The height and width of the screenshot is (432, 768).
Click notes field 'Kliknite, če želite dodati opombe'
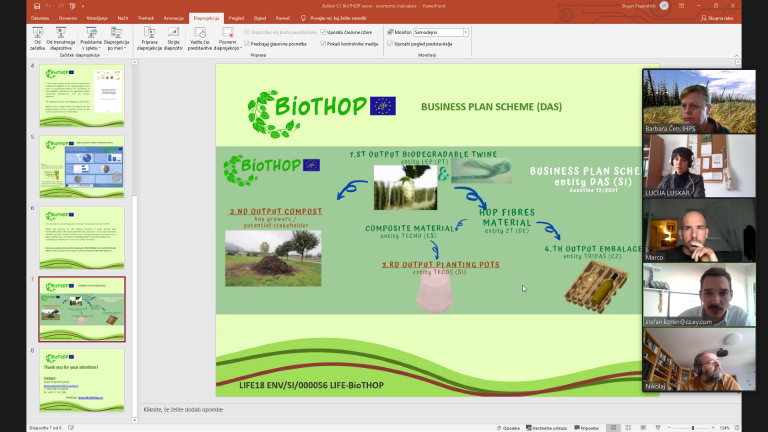[x=183, y=409]
